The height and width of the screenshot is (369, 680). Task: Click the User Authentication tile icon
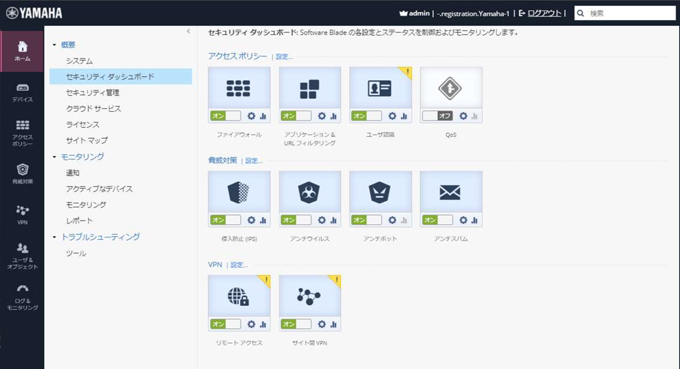point(380,88)
